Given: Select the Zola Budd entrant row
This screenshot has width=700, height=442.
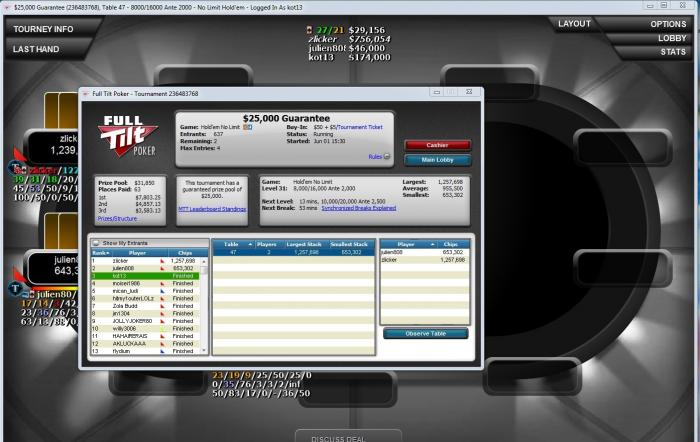Looking at the screenshot, I should (145, 306).
